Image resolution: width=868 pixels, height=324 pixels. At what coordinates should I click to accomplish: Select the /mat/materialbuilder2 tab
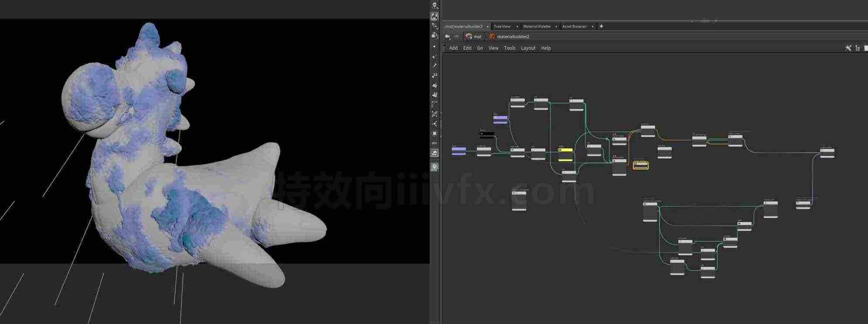[463, 27]
